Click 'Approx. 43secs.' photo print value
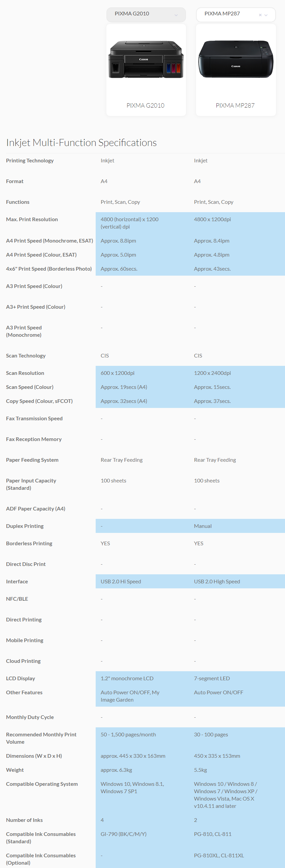 click(212, 269)
